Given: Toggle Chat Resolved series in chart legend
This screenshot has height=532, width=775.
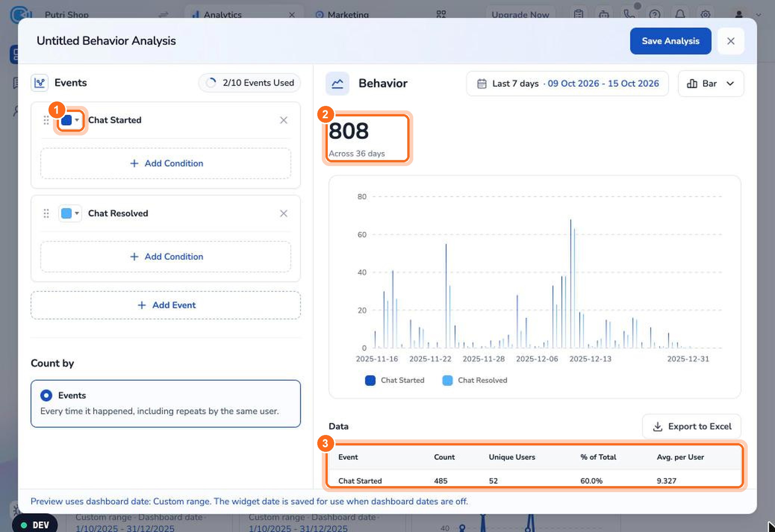Looking at the screenshot, I should [474, 380].
